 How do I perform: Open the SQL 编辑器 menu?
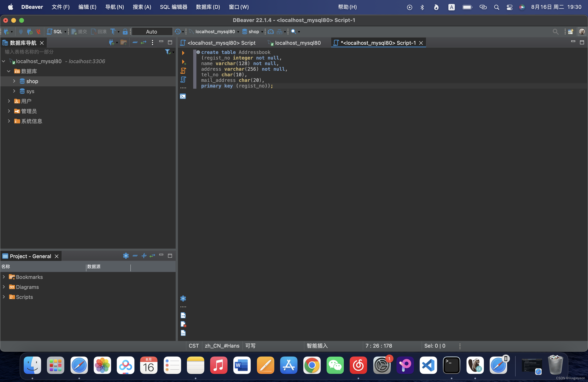[173, 7]
